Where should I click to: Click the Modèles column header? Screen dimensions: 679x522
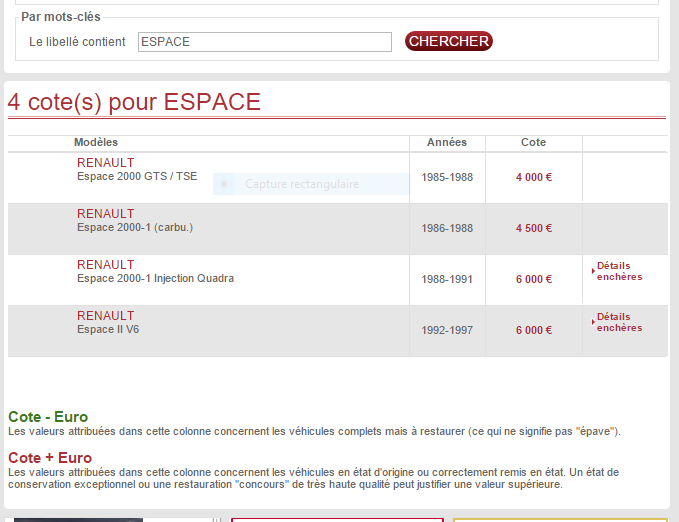pos(96,142)
